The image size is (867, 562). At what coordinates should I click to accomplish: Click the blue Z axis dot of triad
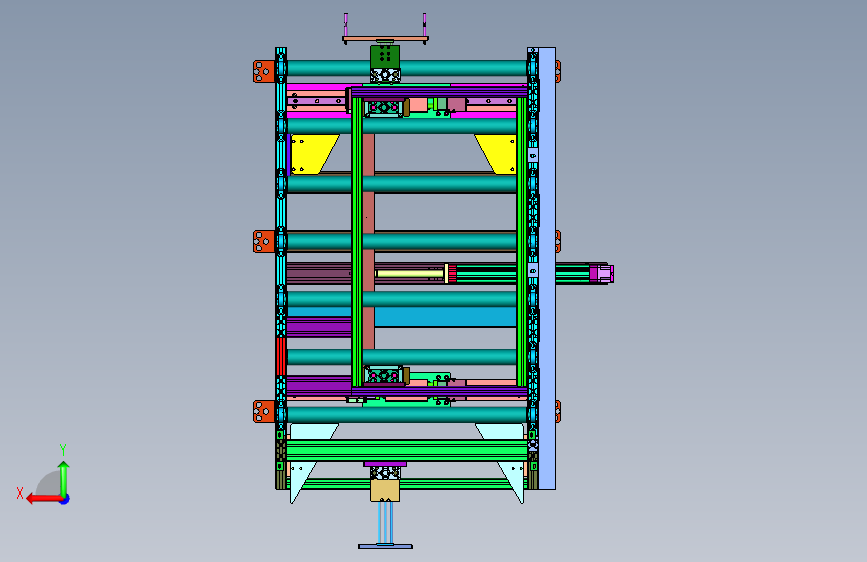pyautogui.click(x=65, y=500)
